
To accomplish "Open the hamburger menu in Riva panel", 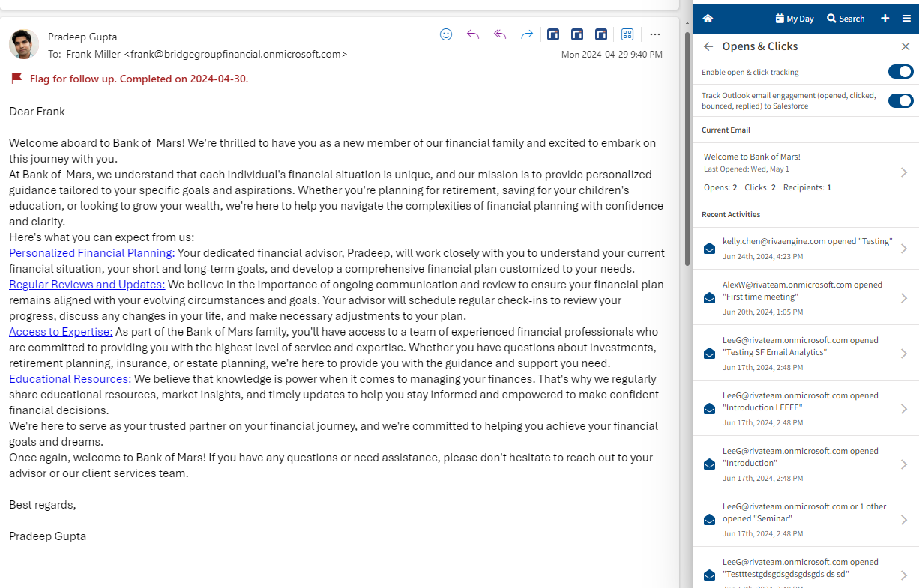I will (906, 19).
